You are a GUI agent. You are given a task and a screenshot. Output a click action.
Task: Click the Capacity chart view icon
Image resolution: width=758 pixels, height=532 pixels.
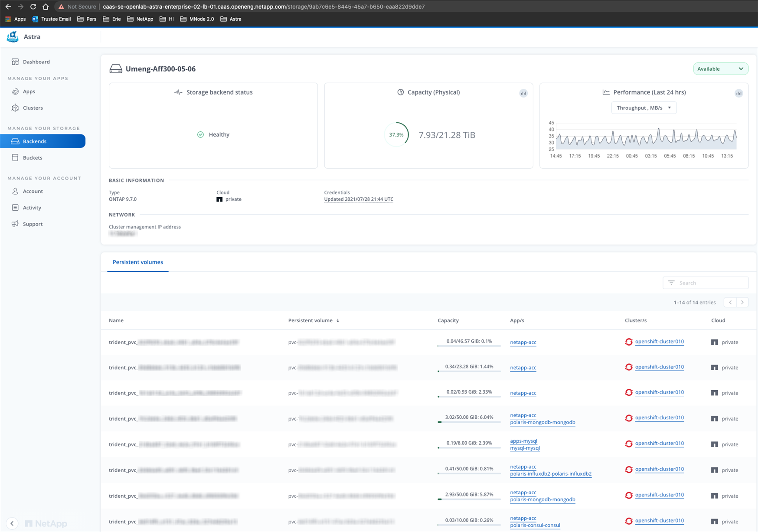(523, 93)
